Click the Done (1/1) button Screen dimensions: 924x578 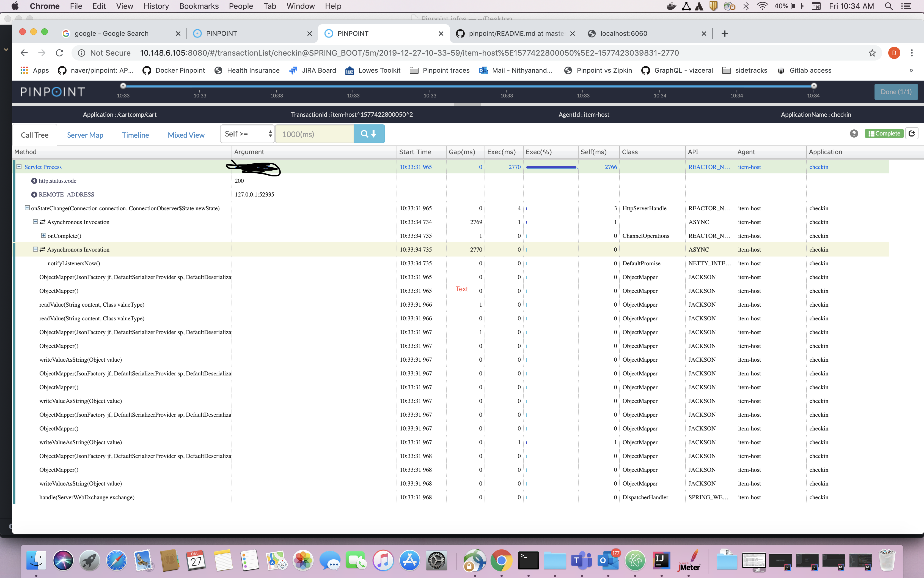[x=896, y=92]
